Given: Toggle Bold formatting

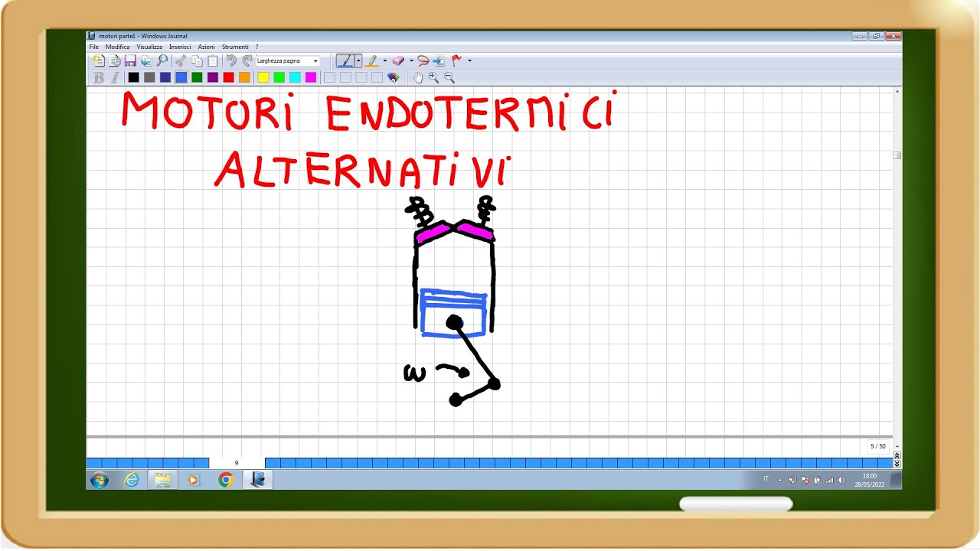Looking at the screenshot, I should [x=99, y=77].
